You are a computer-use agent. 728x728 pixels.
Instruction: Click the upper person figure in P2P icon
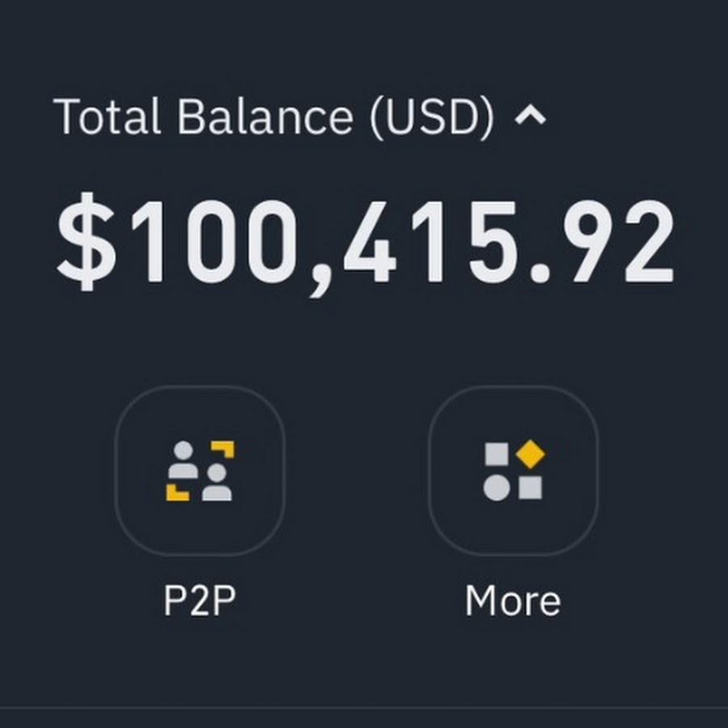coord(183,459)
